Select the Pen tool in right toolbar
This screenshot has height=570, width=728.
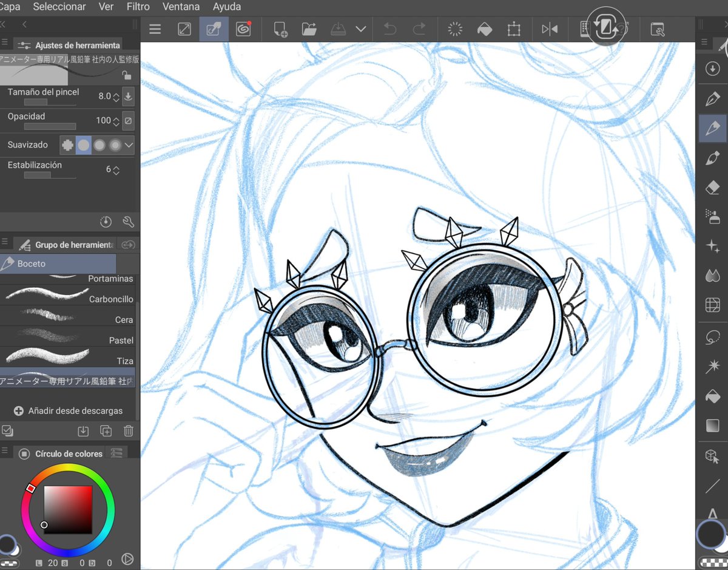713,99
